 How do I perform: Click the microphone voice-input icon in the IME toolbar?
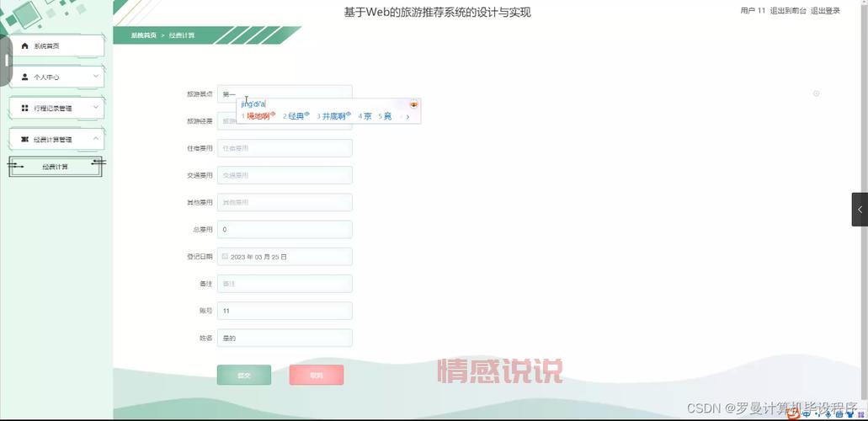click(828, 413)
